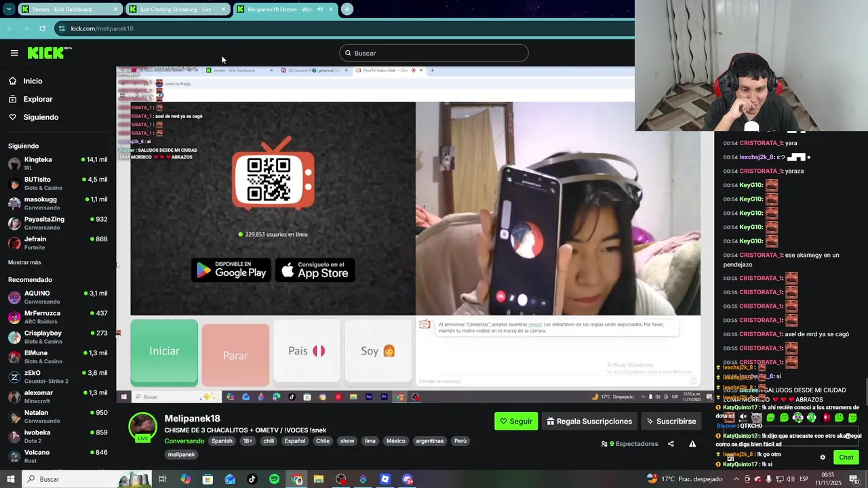Image resolution: width=868 pixels, height=488 pixels.
Task: Reload the page in the browser
Action: [42, 28]
